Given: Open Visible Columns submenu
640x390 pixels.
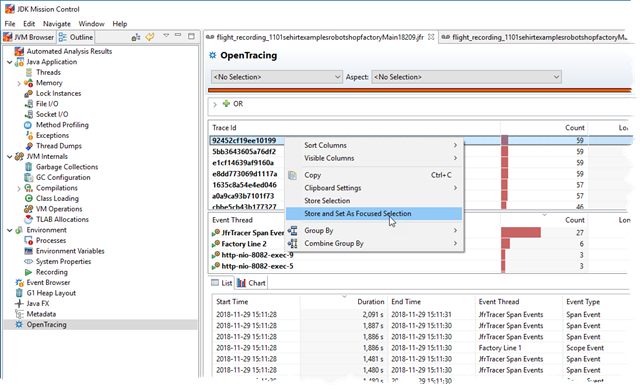Looking at the screenshot, I should click(x=374, y=158).
